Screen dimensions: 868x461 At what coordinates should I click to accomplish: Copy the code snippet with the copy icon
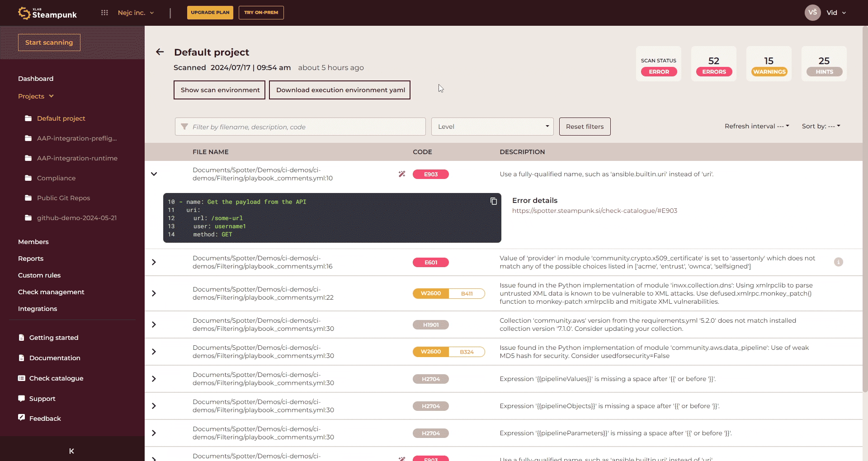(x=494, y=202)
